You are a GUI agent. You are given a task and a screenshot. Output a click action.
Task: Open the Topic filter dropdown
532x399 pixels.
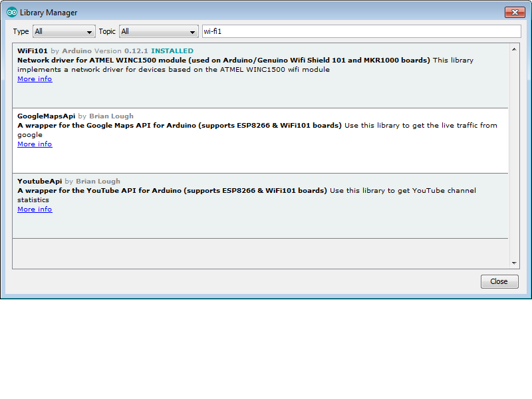click(x=159, y=31)
